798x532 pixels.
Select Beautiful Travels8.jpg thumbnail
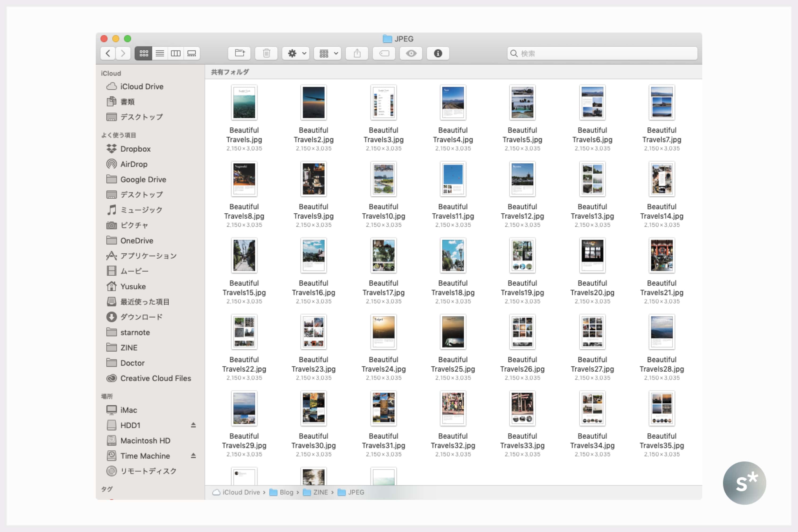[x=244, y=179]
